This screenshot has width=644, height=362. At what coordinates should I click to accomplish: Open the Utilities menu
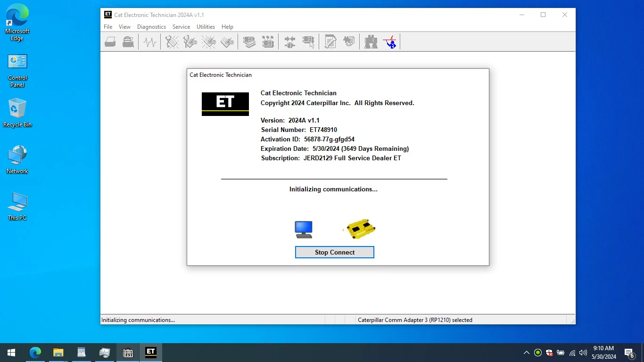click(206, 27)
